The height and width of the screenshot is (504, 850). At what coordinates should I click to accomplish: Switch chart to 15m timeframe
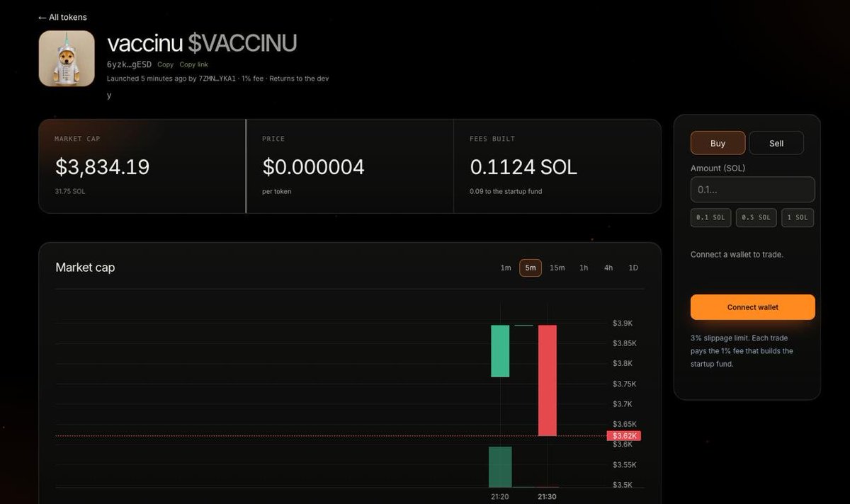coord(557,268)
